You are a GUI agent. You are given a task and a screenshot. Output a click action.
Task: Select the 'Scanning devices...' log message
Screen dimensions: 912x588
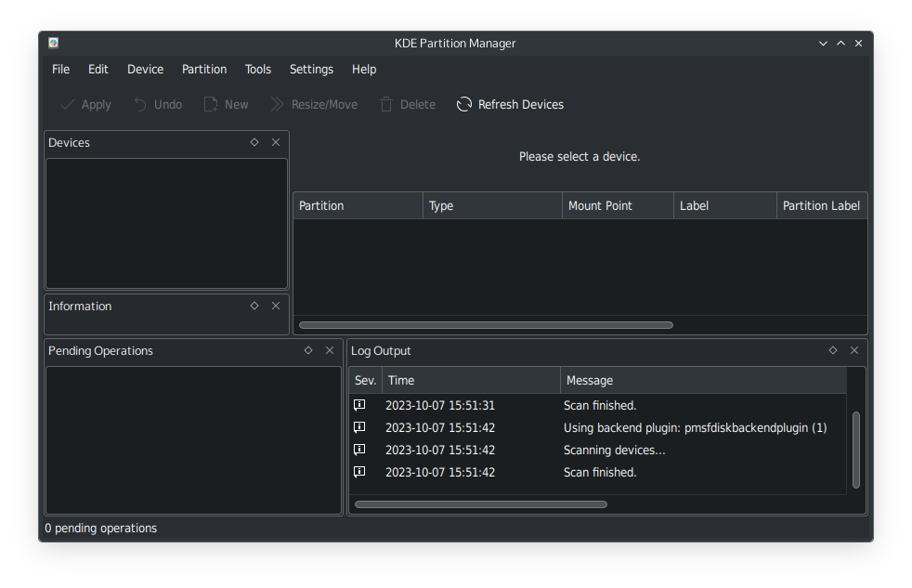click(614, 451)
